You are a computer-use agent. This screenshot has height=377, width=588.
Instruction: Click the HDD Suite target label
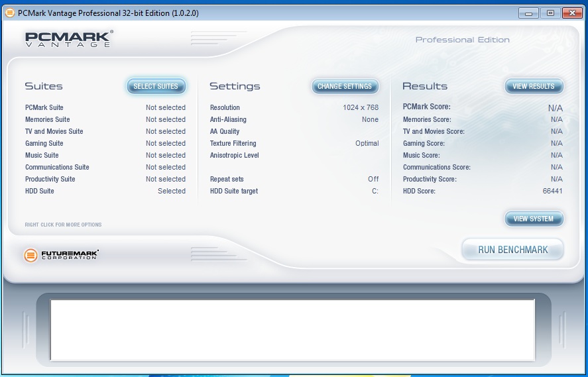click(234, 191)
